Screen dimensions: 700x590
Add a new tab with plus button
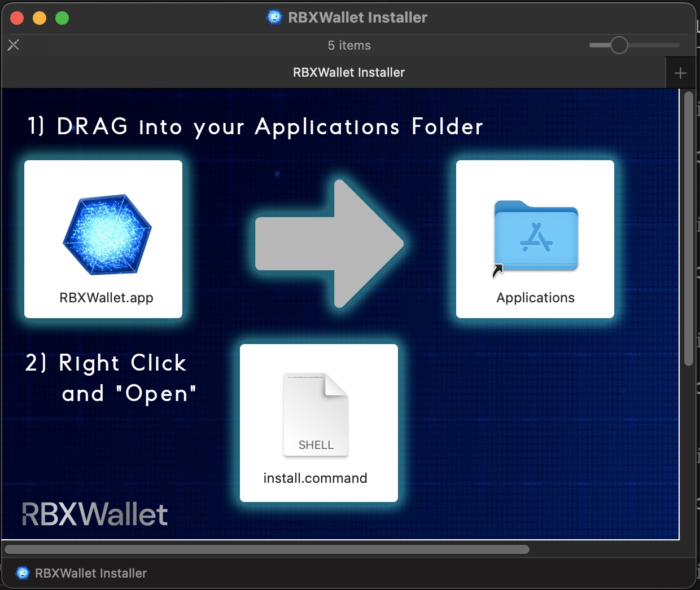(680, 73)
